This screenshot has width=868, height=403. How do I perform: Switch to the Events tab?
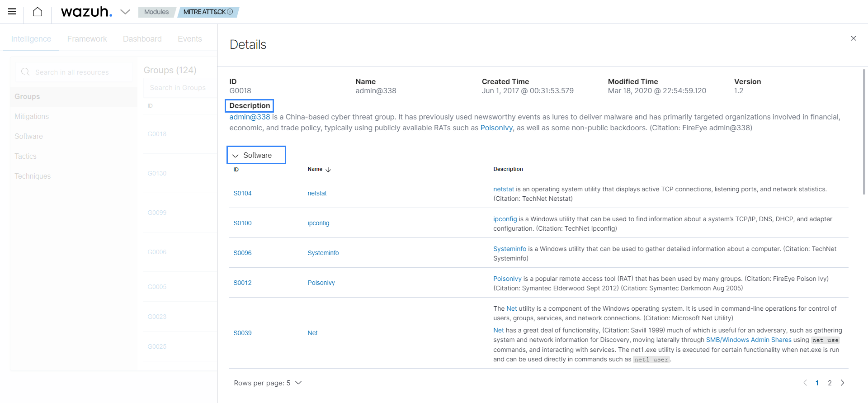[x=190, y=39]
